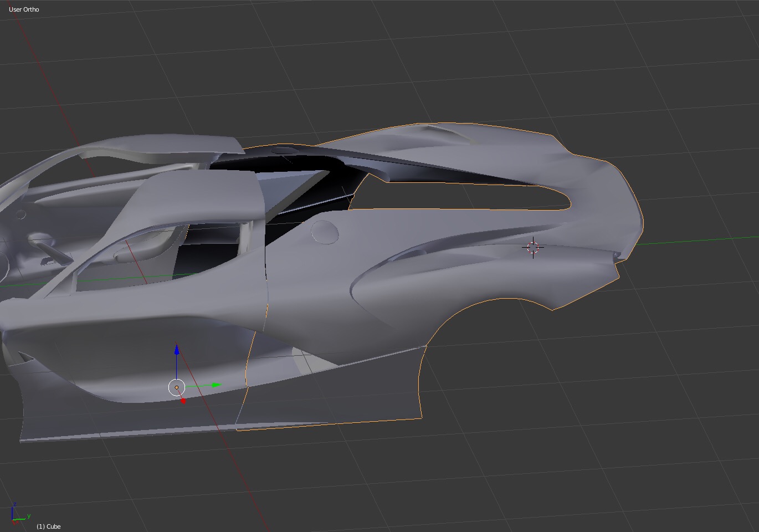
Task: Select the round fuel cap on car body
Action: (325, 232)
